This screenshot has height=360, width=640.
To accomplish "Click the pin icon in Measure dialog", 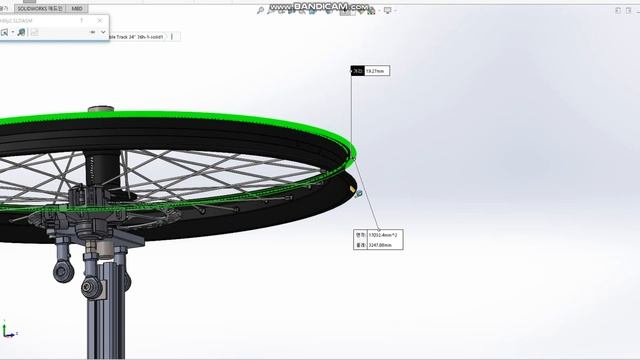I will coord(93,32).
